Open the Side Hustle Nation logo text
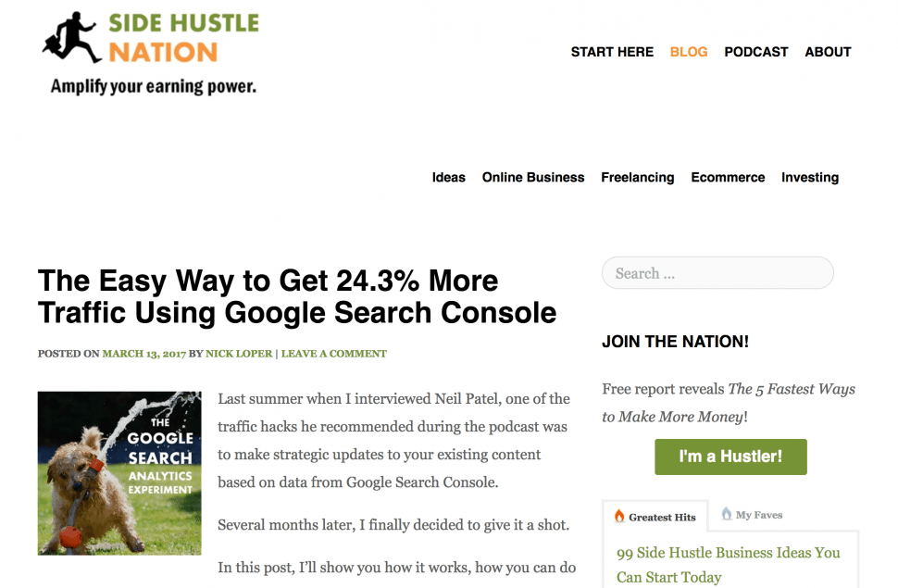 184,38
